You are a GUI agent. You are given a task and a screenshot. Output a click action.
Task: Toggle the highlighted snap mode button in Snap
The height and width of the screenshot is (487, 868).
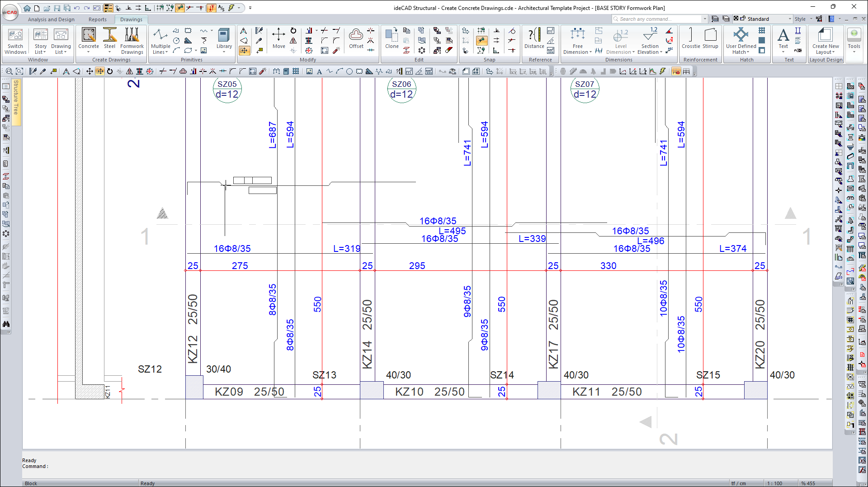coord(481,41)
